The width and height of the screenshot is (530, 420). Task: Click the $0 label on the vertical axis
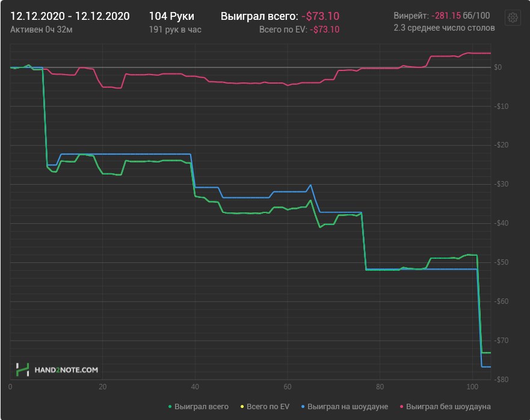click(498, 67)
